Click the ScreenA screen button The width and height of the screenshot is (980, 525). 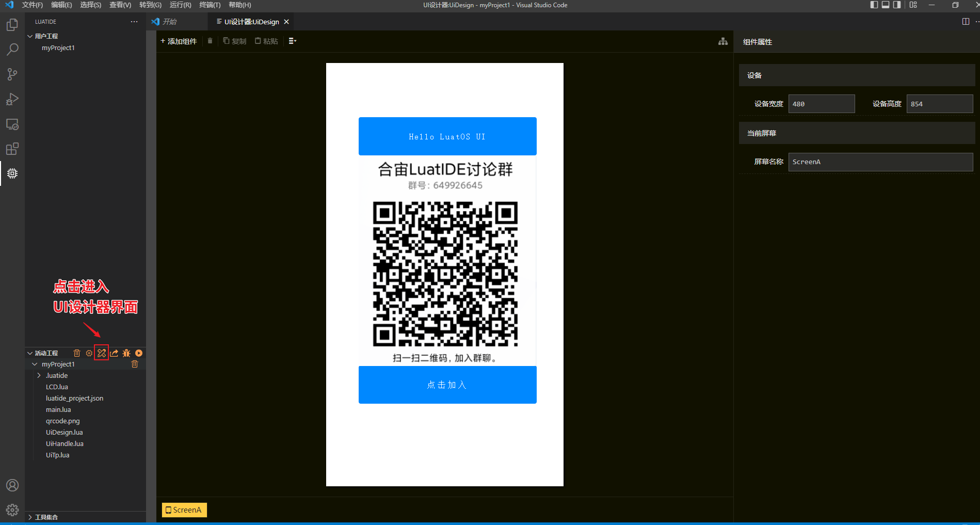[184, 510]
